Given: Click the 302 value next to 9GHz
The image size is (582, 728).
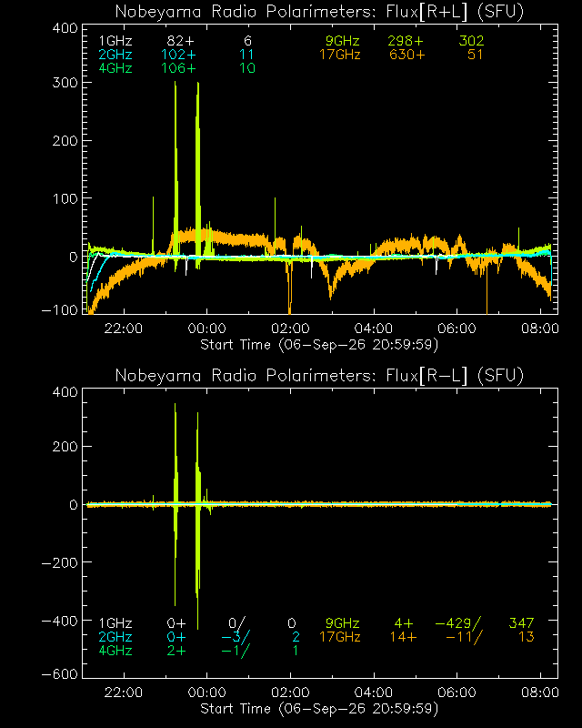Looking at the screenshot, I should [471, 41].
